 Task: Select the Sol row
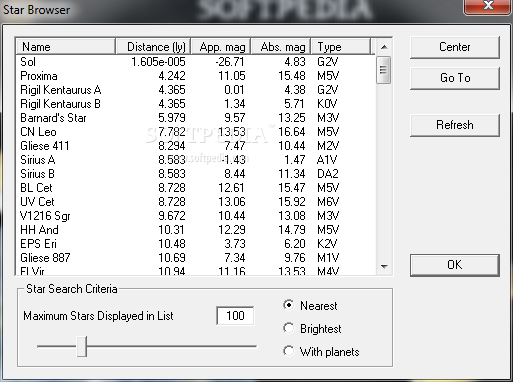pos(196,62)
